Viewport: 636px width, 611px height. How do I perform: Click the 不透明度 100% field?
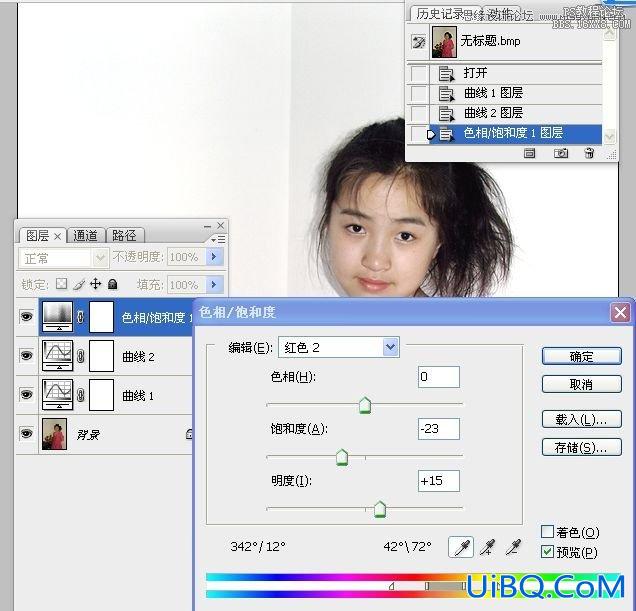pos(186,257)
